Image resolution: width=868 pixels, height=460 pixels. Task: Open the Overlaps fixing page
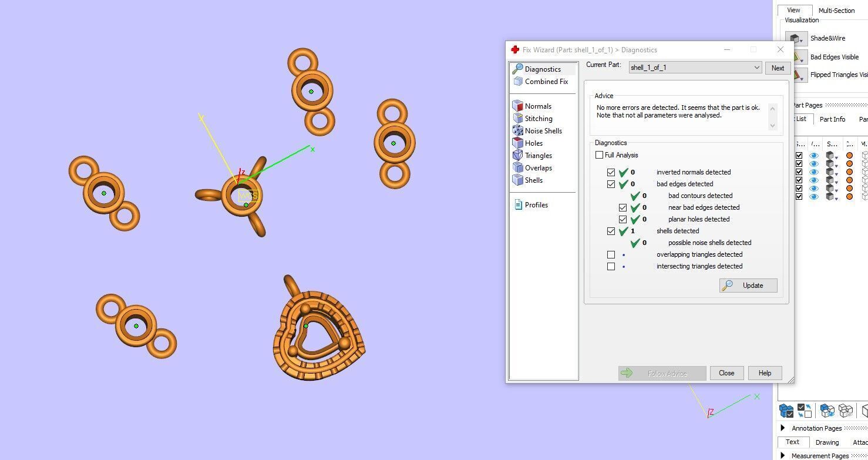tap(533, 168)
